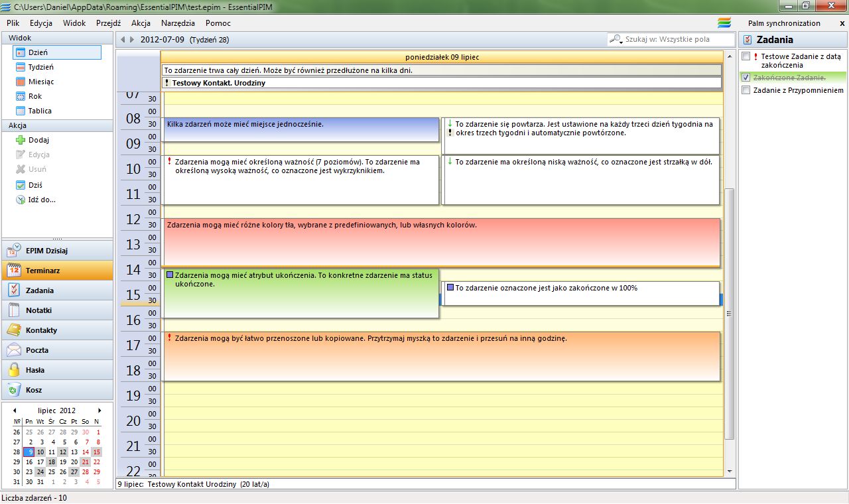Click the date label 2012-07-09
The height and width of the screenshot is (504, 849).
click(163, 40)
